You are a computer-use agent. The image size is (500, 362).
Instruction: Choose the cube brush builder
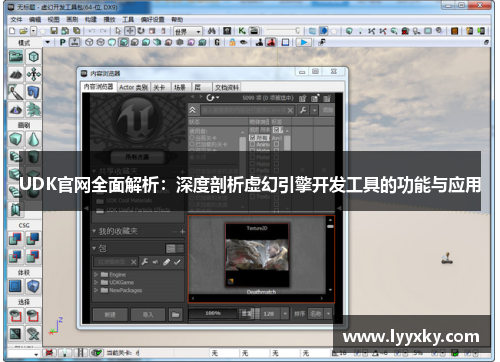tap(16, 139)
